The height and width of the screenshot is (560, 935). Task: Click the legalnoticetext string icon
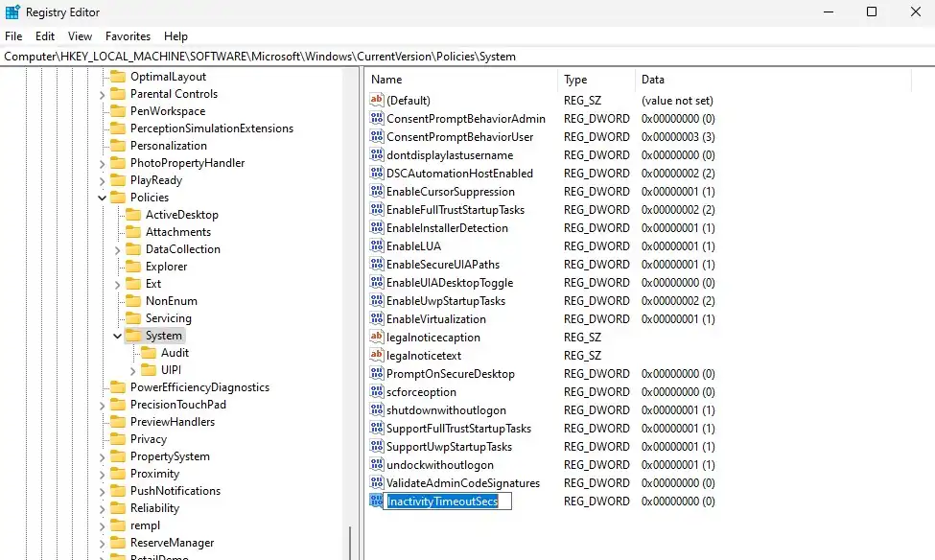376,355
